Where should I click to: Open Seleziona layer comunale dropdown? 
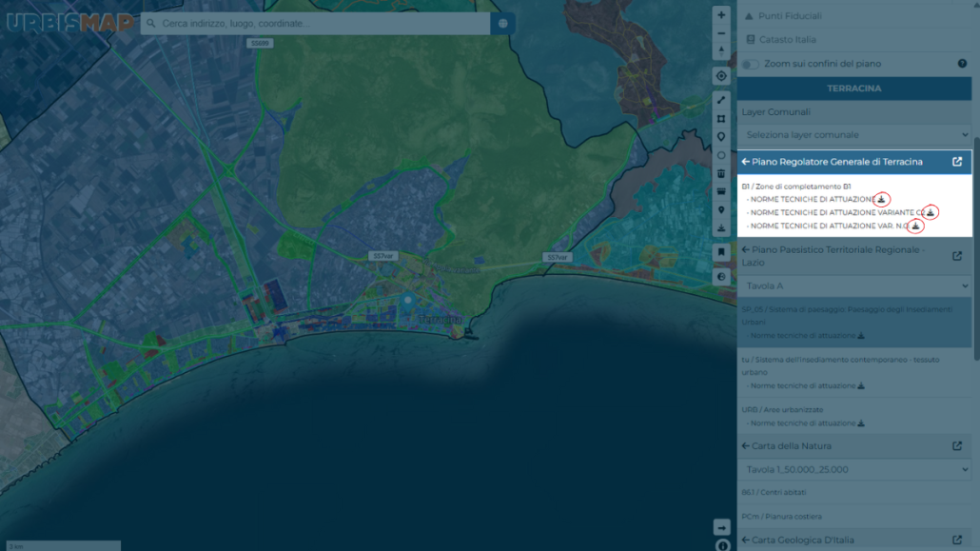coord(855,135)
